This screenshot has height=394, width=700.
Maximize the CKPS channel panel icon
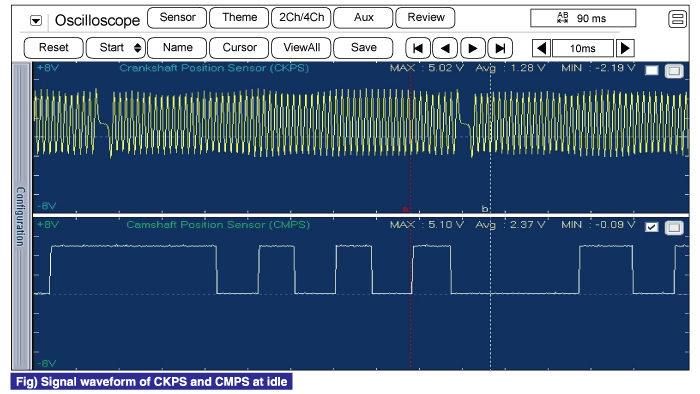[x=674, y=71]
